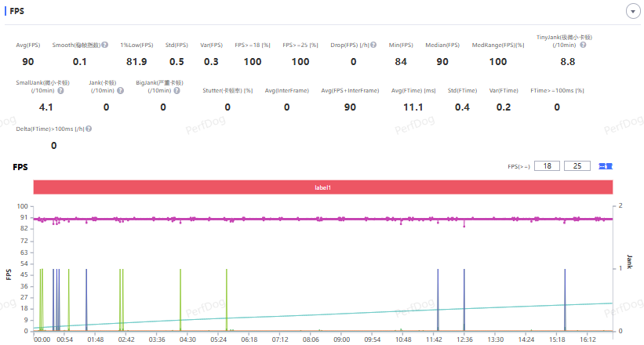This screenshot has width=644, height=345.
Task: Edit the FPS threshold field showing 18
Action: click(547, 166)
